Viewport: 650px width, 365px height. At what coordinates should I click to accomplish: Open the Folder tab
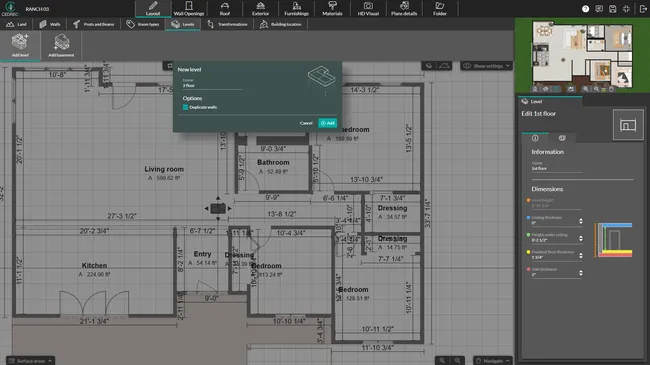(440, 9)
